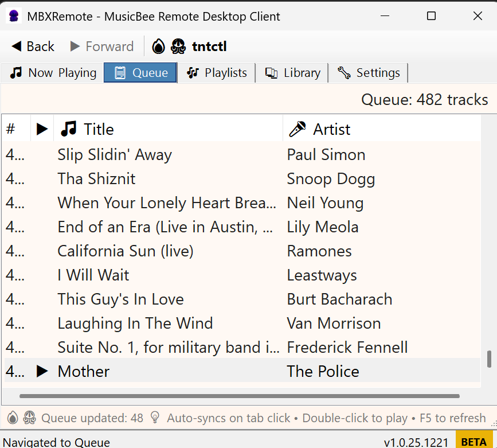This screenshot has height=448, width=497.
Task: Click the droplet icon beside tntctl
Action: click(x=159, y=46)
